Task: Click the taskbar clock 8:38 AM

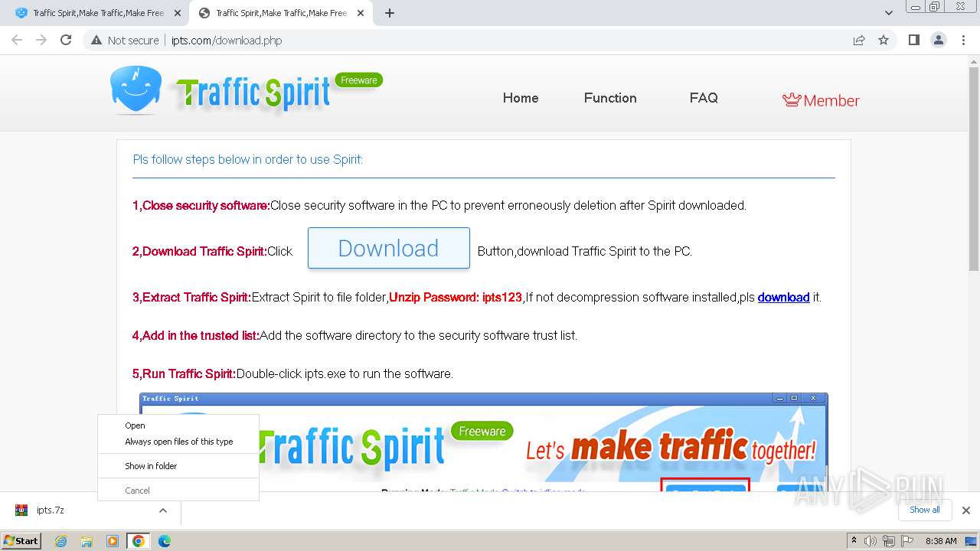Action: click(941, 541)
